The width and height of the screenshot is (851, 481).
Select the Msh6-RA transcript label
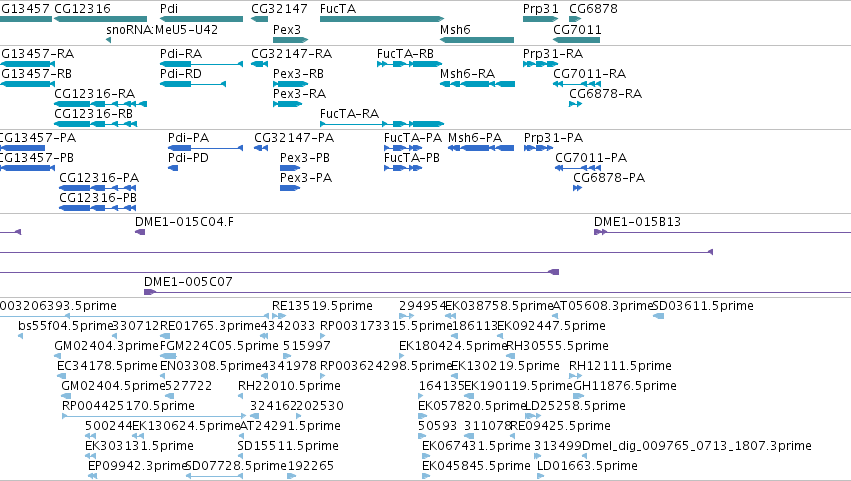point(467,73)
